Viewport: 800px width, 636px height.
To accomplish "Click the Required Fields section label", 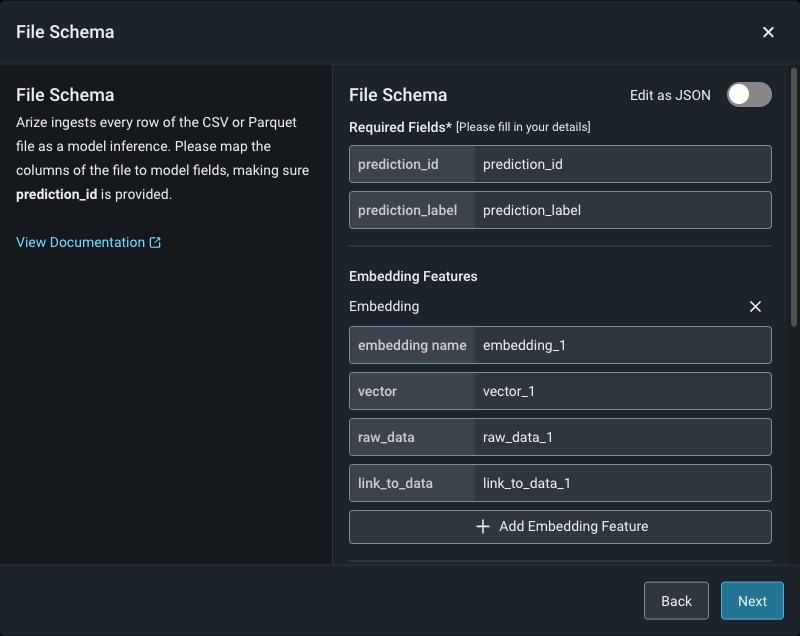I will 402,127.
